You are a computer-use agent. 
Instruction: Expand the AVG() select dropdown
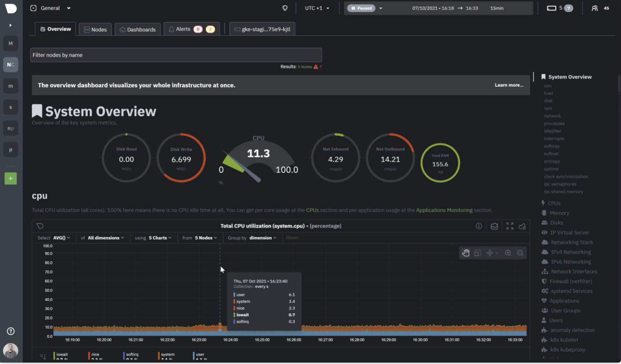click(x=62, y=238)
